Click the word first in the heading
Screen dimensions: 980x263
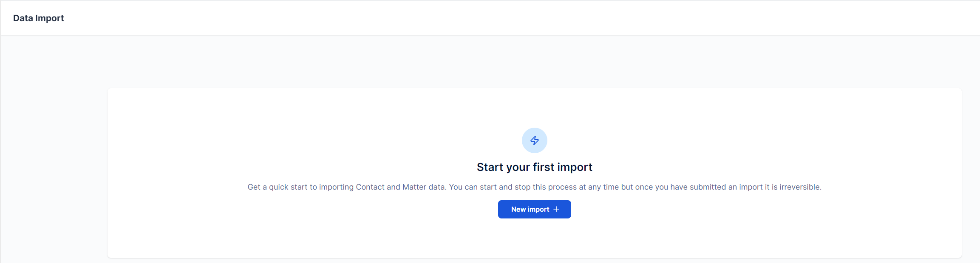pyautogui.click(x=544, y=167)
